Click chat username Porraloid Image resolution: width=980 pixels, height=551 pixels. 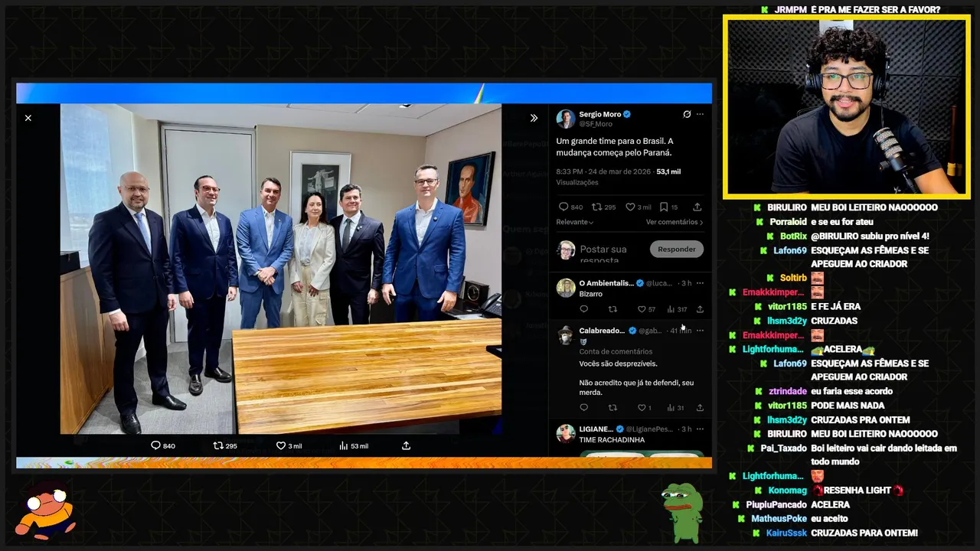click(789, 222)
